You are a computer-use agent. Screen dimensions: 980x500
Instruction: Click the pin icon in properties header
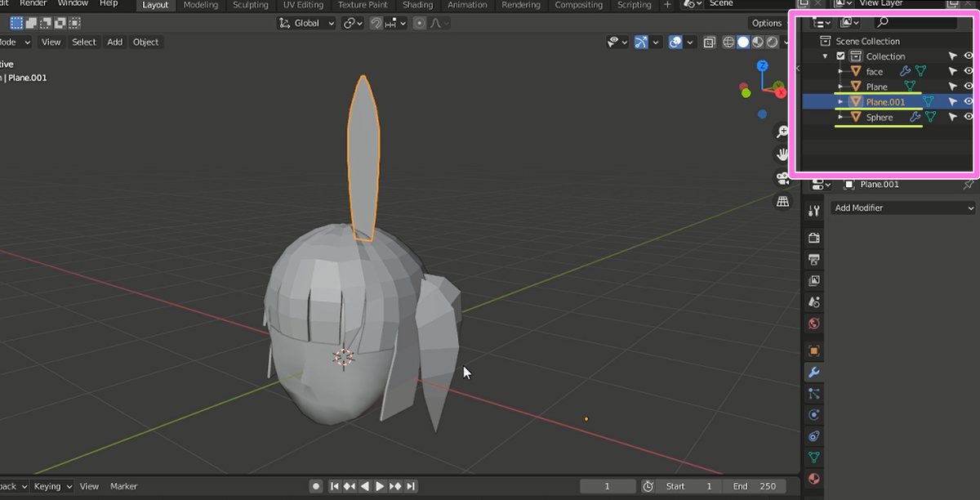969,184
